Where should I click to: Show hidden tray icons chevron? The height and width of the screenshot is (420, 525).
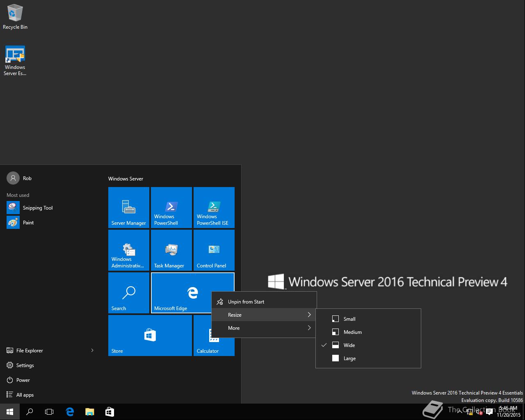(459, 412)
